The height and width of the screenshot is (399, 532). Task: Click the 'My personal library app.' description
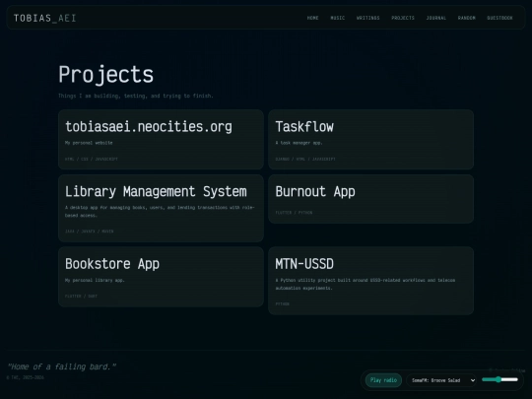[x=95, y=280]
